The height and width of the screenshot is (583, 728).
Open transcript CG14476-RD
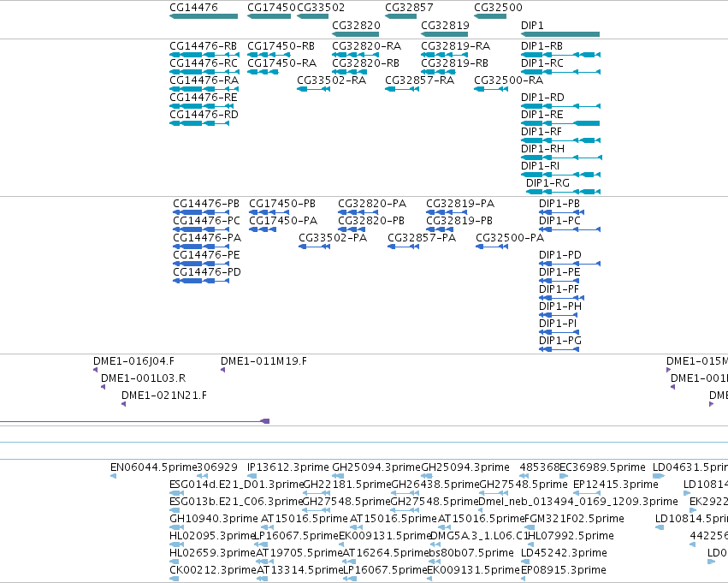tap(199, 123)
